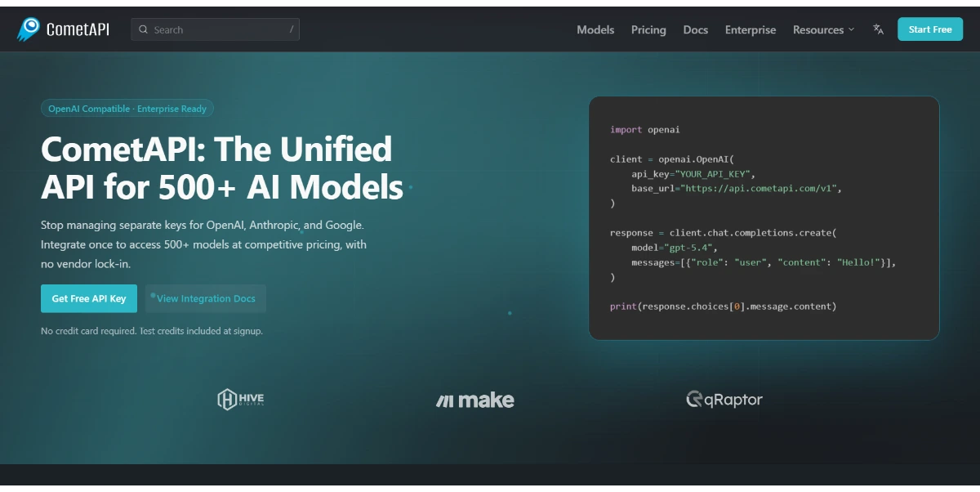
Task: Click the messages role user code line
Action: tap(764, 262)
